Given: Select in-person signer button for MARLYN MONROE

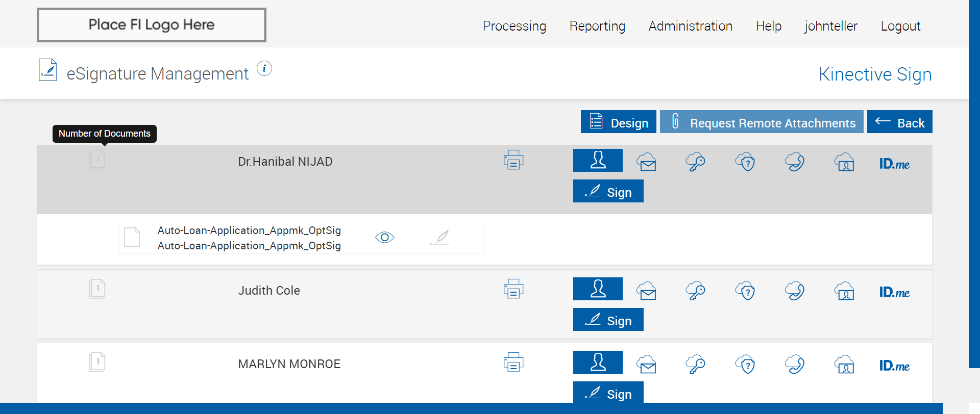Looking at the screenshot, I should [598, 363].
